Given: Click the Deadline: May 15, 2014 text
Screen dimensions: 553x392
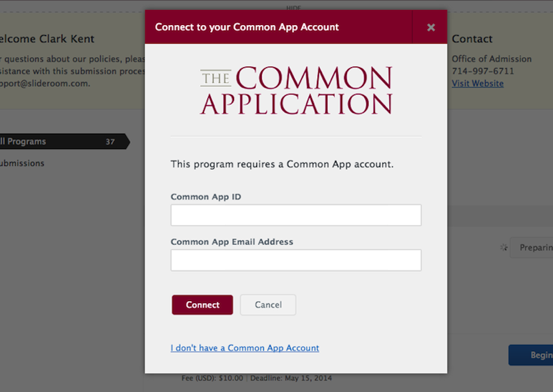Looking at the screenshot, I should 291,378.
